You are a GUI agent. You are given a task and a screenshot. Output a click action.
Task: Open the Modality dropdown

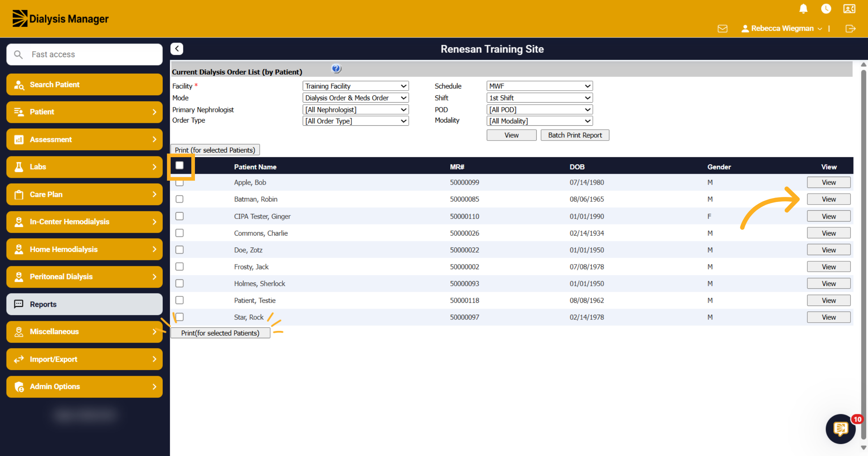(x=540, y=121)
